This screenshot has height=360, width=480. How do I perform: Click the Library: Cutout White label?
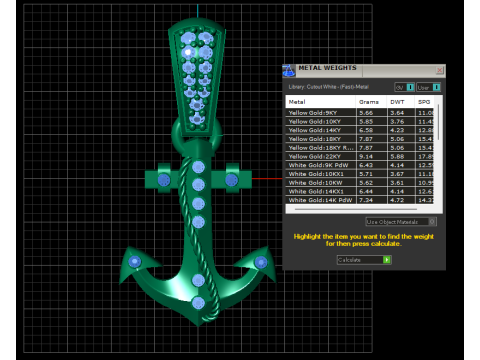(x=328, y=87)
